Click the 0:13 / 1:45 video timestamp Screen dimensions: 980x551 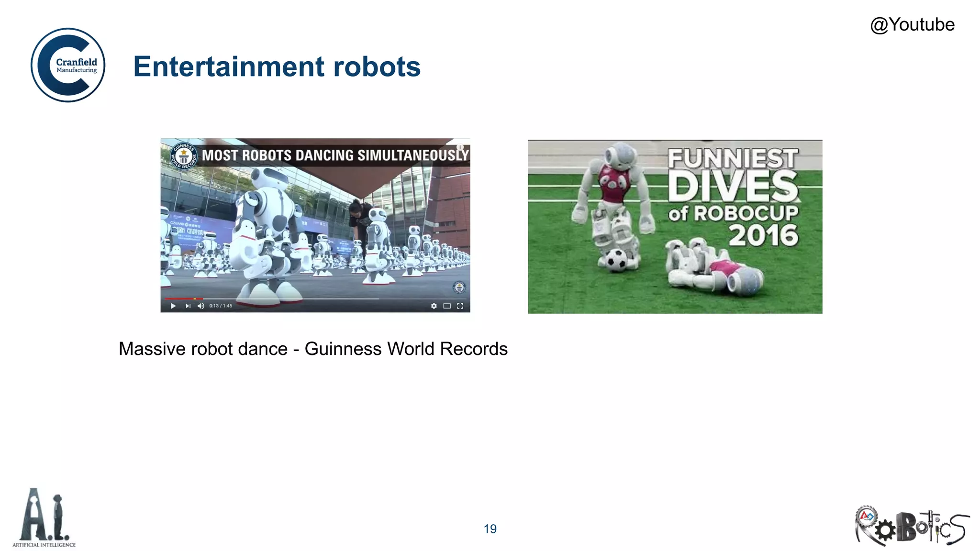[x=221, y=306]
